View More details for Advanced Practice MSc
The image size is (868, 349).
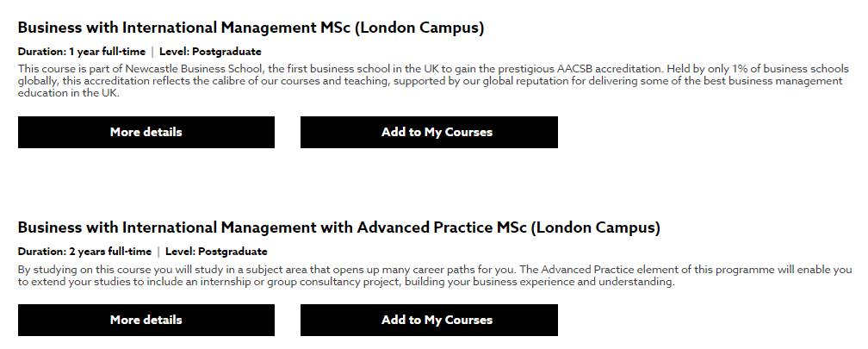[146, 320]
